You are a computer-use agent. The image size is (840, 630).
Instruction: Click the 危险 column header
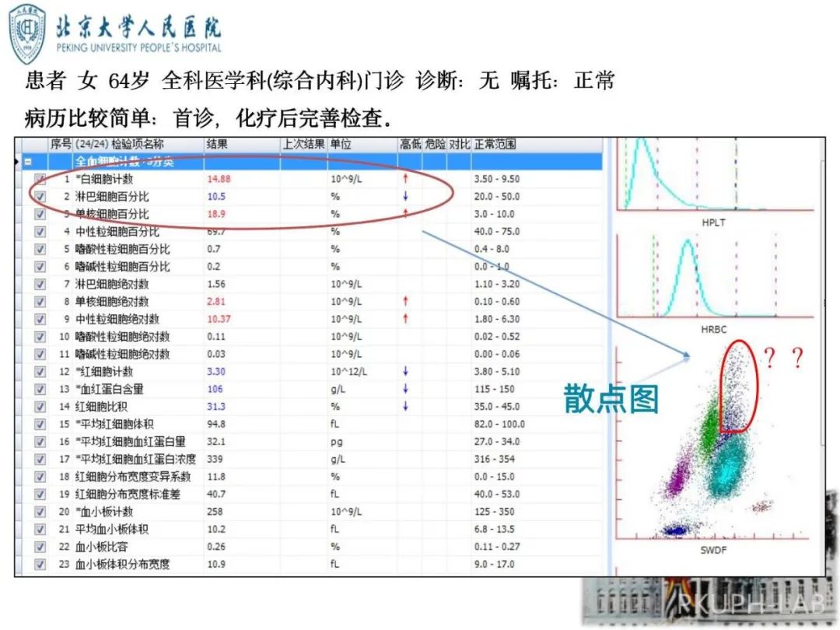435,144
